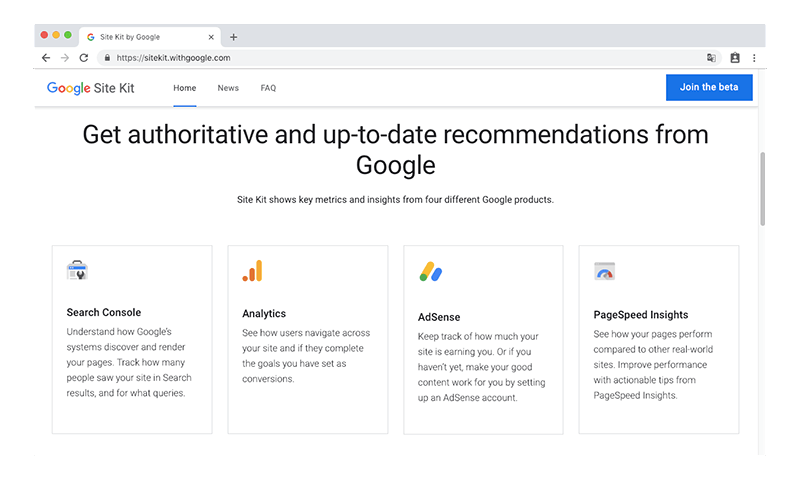Screen dimensions: 800x500
Task: Open the FAQ nav item
Action: pos(268,88)
